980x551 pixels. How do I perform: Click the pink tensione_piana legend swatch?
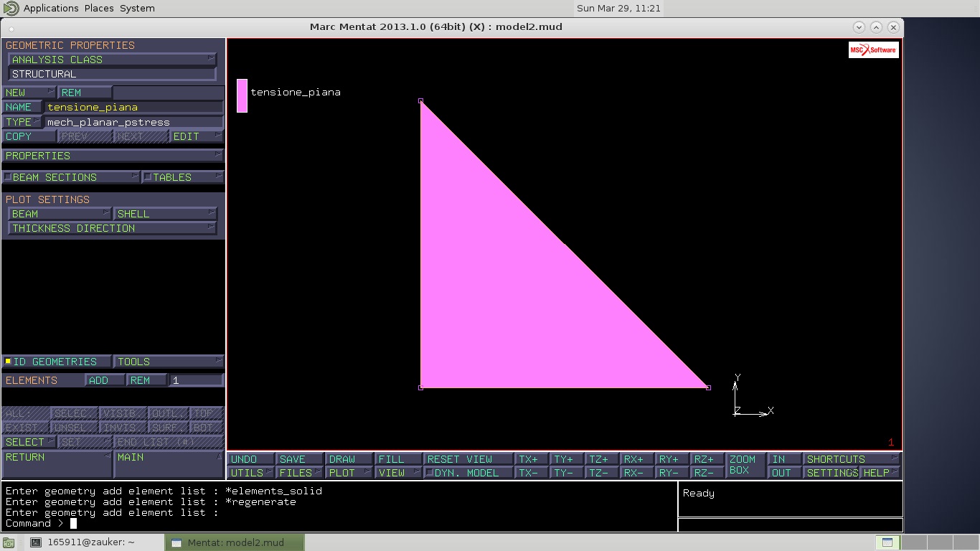tap(242, 95)
